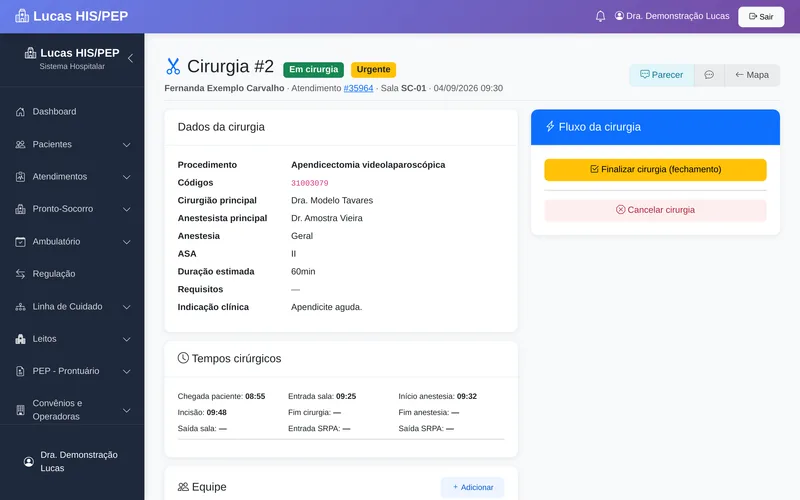
Task: Click the Leitos building icon
Action: [20, 339]
